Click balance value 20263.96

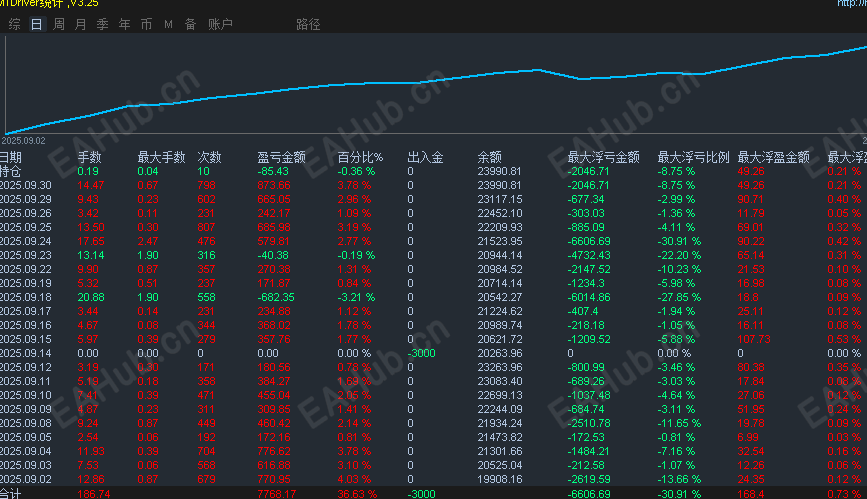(499, 353)
